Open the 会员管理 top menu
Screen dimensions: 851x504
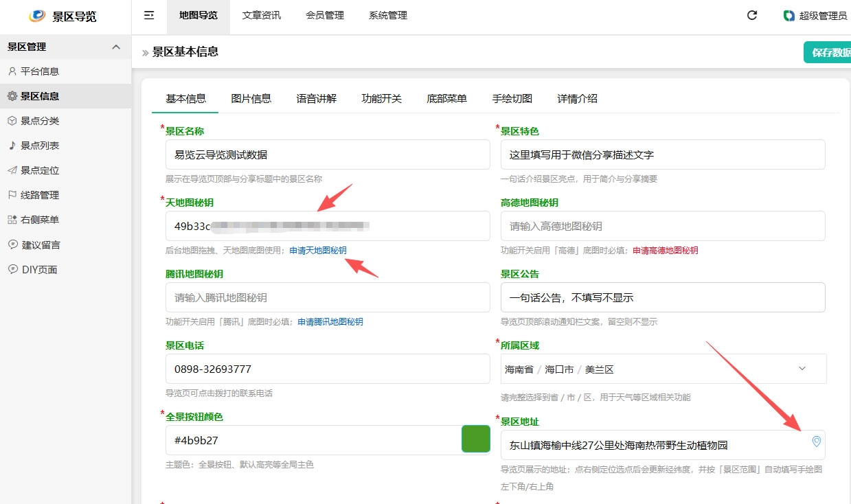[x=325, y=15]
